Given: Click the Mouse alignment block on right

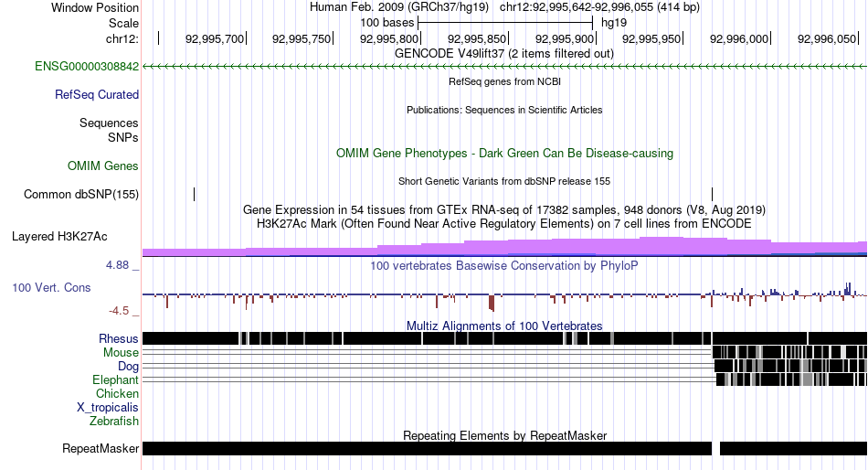Looking at the screenshot, I should 789,352.
